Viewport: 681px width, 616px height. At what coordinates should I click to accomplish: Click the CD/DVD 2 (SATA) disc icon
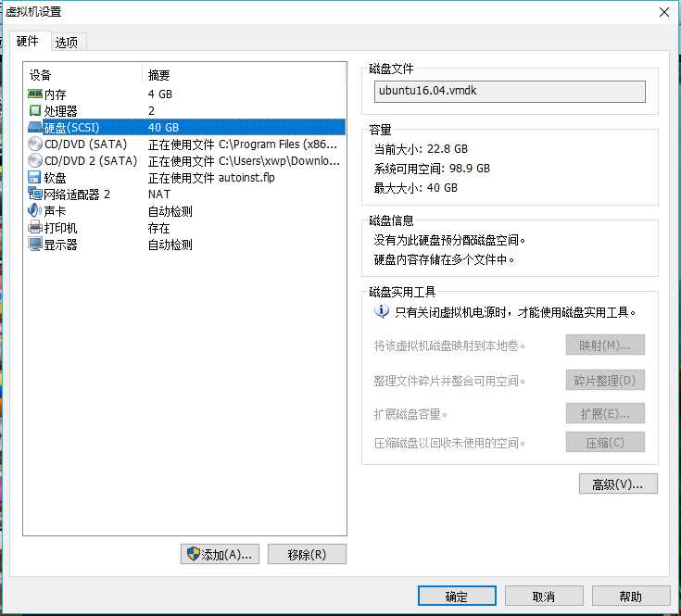35,160
